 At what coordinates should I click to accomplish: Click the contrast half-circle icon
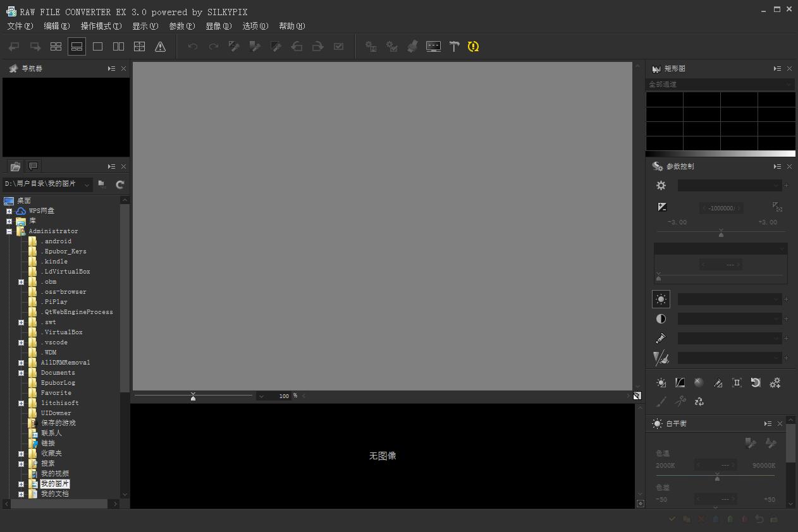click(661, 319)
